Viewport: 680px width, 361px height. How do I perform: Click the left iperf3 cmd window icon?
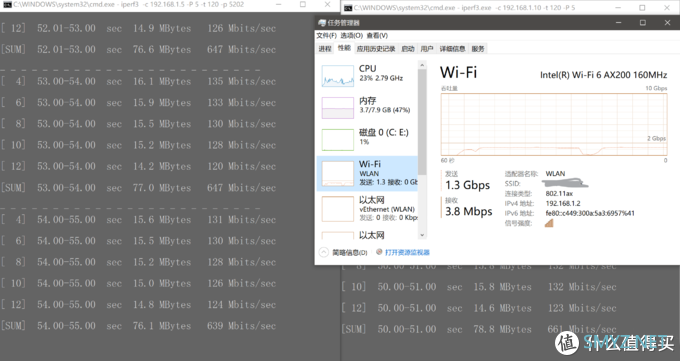[7, 5]
